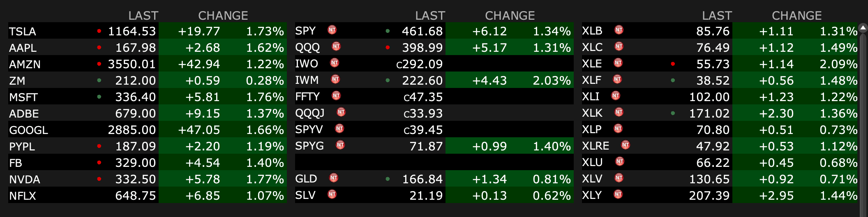This screenshot has height=217, width=868.
Task: Click the LAST header above the XLB list
Action: (x=717, y=16)
